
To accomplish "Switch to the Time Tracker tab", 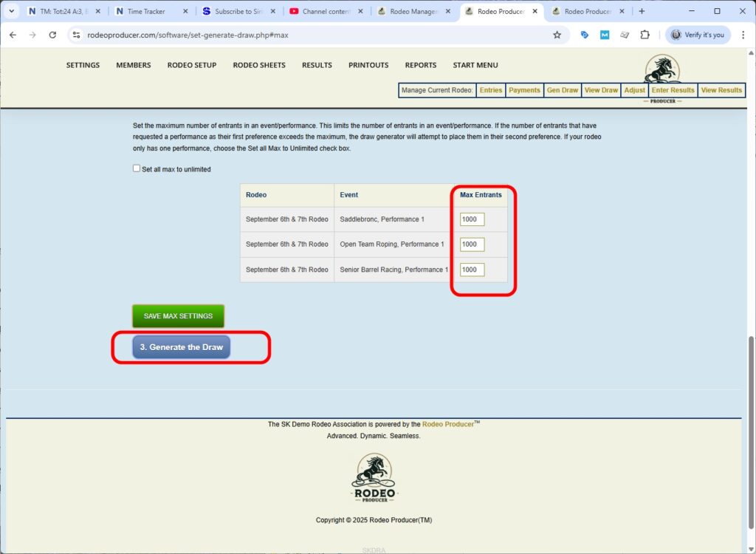I will (151, 11).
